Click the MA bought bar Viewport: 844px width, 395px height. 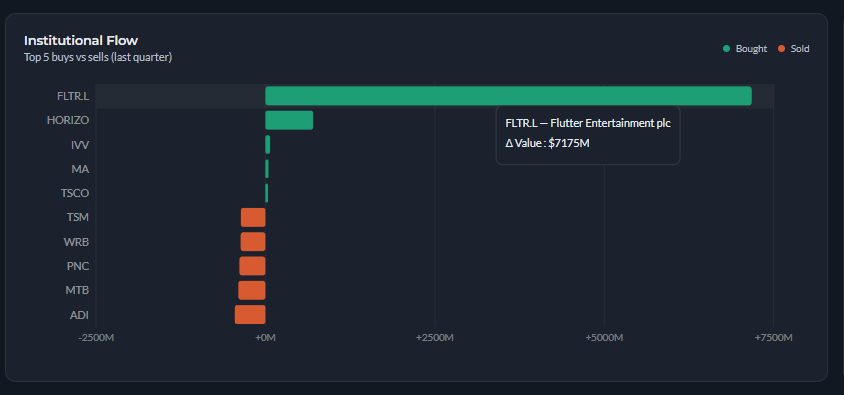tap(267, 169)
